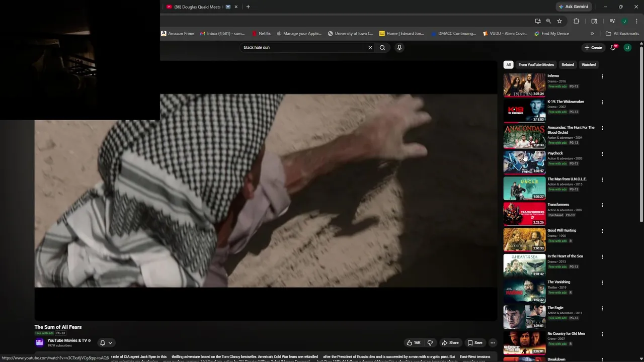The height and width of the screenshot is (362, 644).
Task: Open more actions ellipsis under video
Action: point(493,343)
